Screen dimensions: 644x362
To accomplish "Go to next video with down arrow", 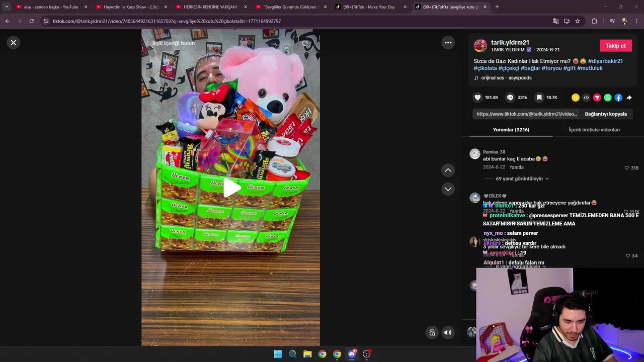I will 448,189.
